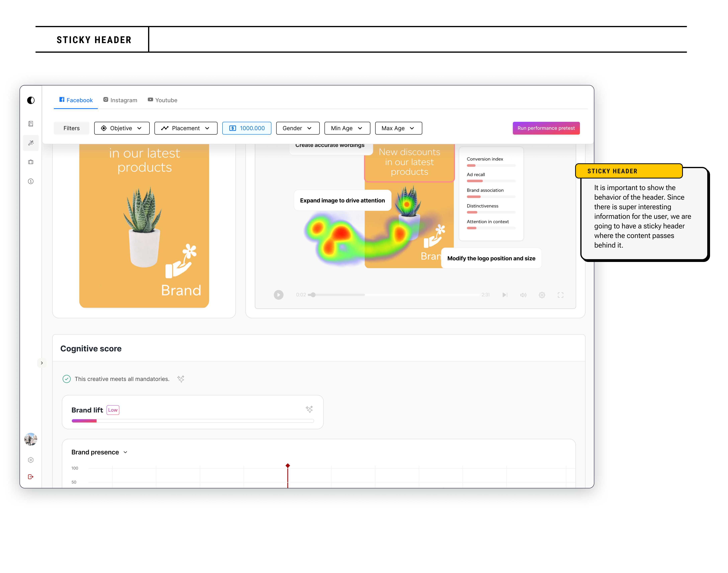Click the sparkle icon in Brand lift card
The image size is (728, 573).
pos(309,409)
